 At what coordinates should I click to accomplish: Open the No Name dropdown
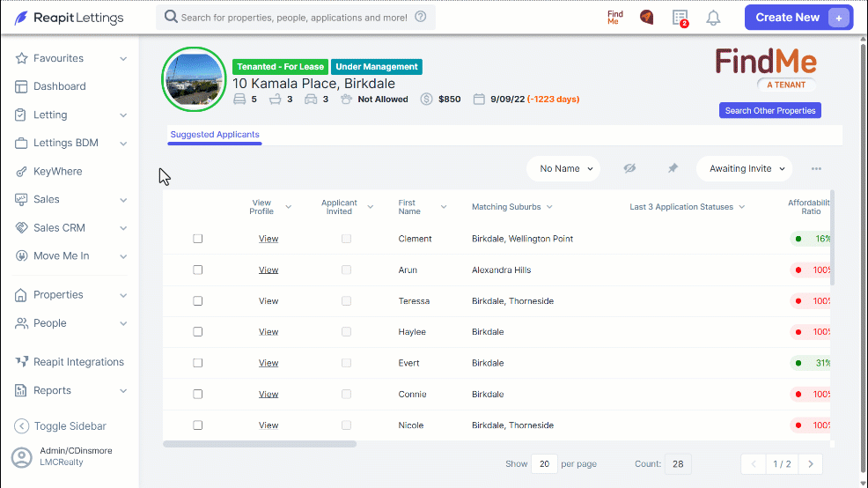tap(563, 168)
